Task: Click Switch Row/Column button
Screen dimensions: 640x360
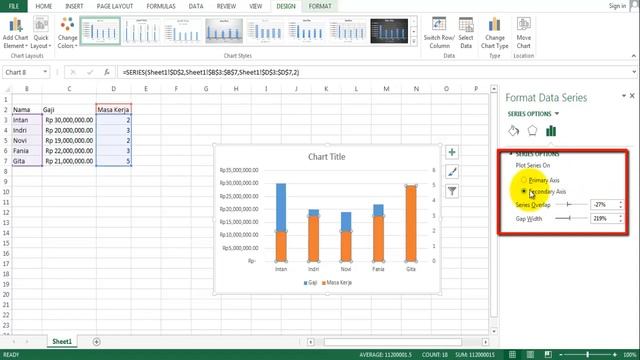Action: (x=439, y=33)
